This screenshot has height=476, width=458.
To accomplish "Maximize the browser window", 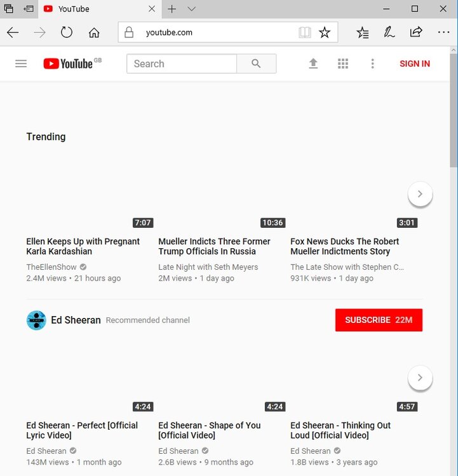I will 415,9.
